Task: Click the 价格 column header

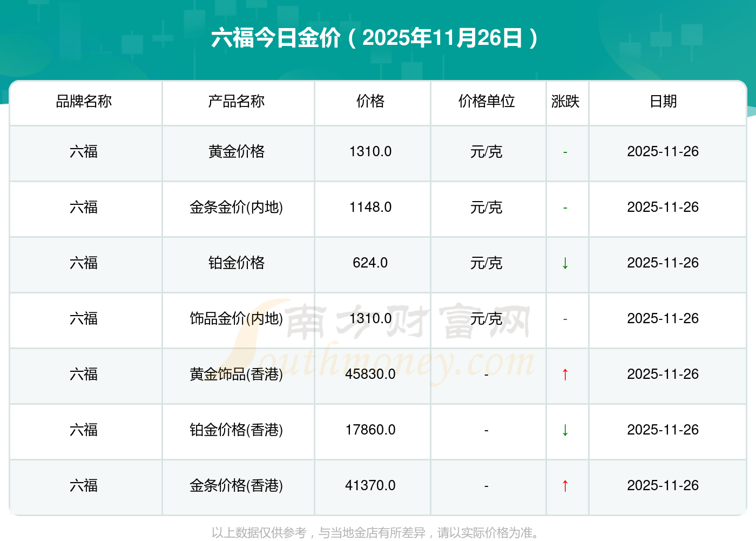Action: [370, 101]
